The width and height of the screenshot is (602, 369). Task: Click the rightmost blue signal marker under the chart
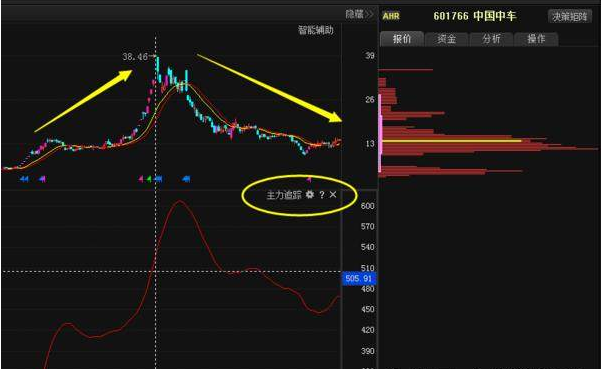186,179
